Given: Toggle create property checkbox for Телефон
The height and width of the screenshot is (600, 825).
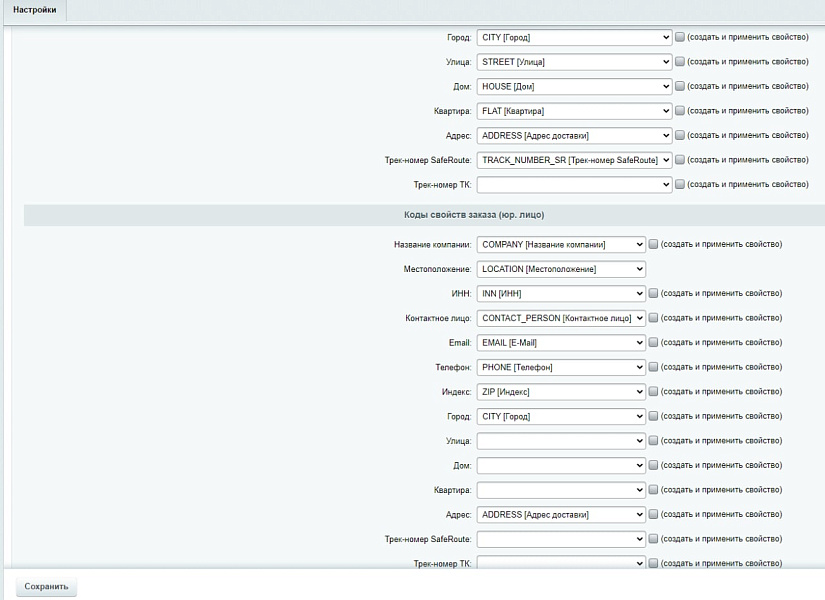Looking at the screenshot, I should (654, 367).
